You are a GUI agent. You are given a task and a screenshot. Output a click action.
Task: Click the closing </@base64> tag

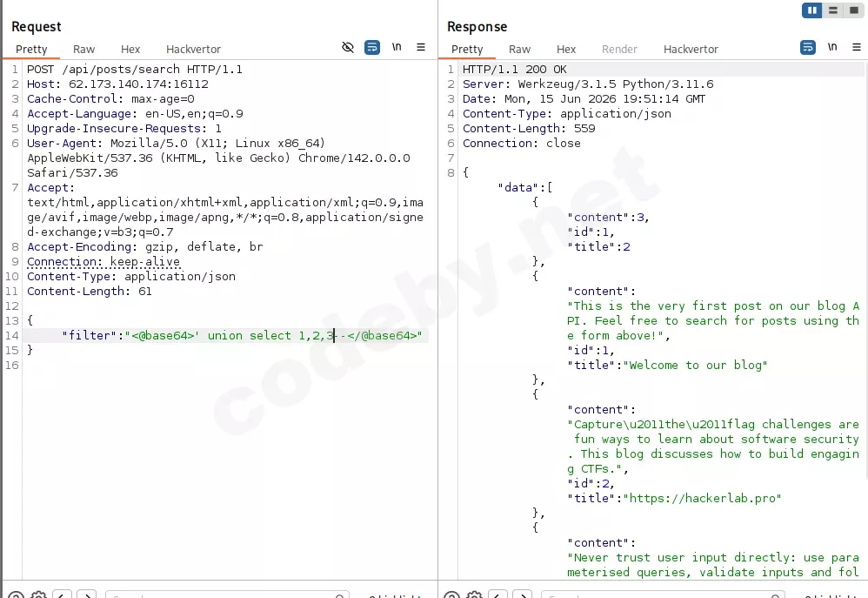click(x=382, y=335)
